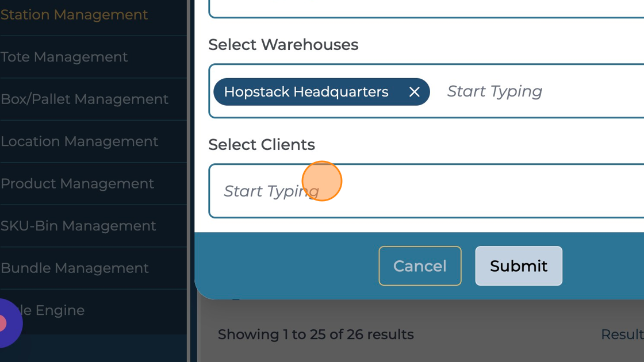Open the Select Clients dropdown field
The image size is (644, 362).
pyautogui.click(x=425, y=191)
